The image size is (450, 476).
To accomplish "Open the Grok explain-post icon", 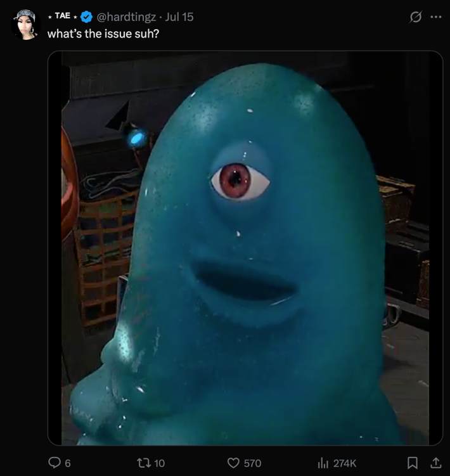I will (x=416, y=16).
